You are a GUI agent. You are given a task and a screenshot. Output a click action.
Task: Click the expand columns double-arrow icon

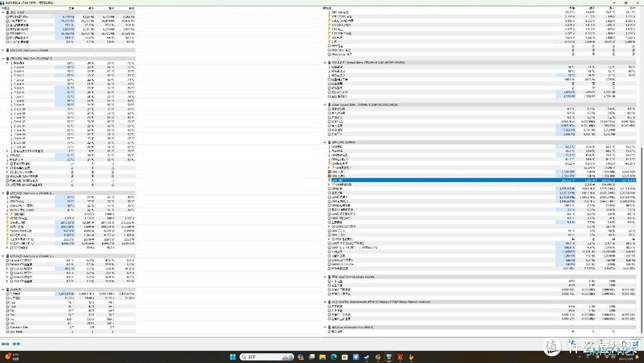(5, 344)
